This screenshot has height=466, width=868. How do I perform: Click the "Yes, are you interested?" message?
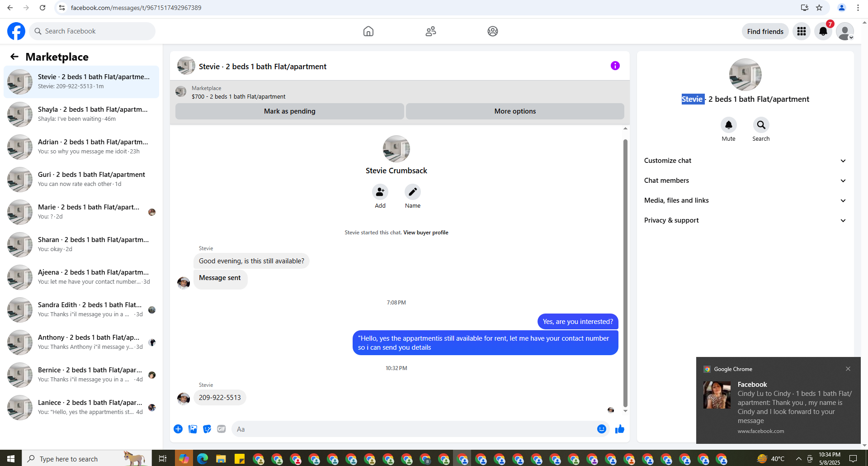pos(578,322)
